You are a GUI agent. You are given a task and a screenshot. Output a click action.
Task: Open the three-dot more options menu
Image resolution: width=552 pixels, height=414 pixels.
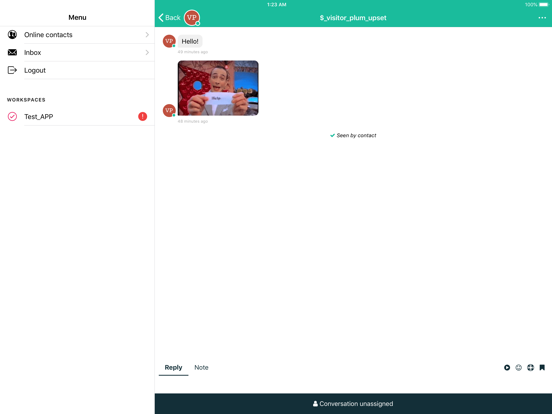click(542, 18)
